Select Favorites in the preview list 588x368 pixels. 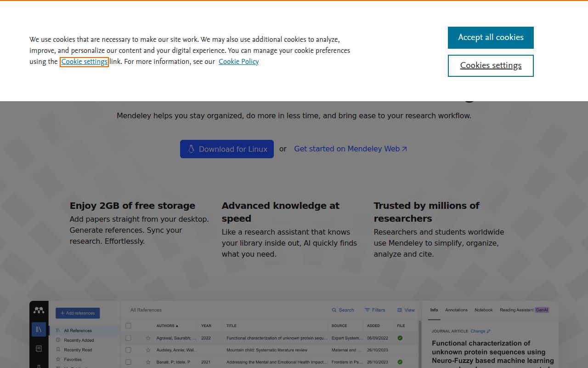pos(73,360)
